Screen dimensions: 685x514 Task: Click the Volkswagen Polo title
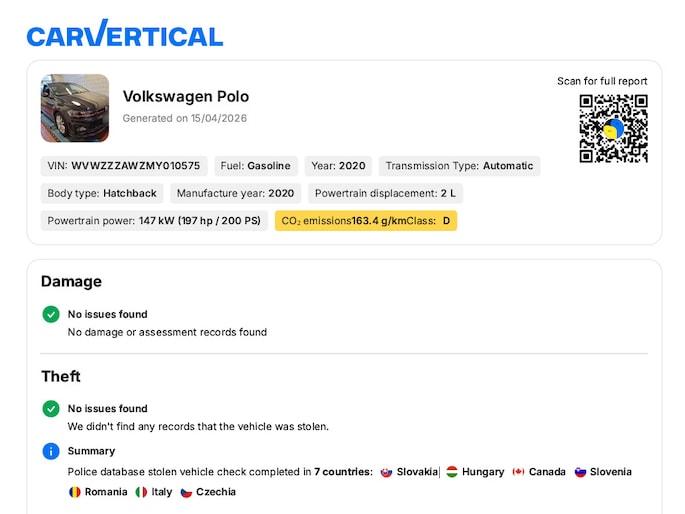(186, 96)
